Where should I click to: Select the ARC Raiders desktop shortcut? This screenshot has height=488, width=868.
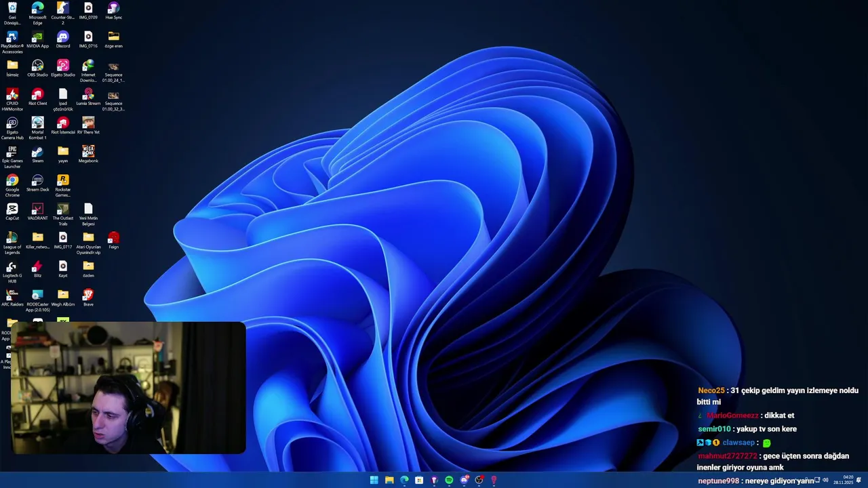(12, 298)
